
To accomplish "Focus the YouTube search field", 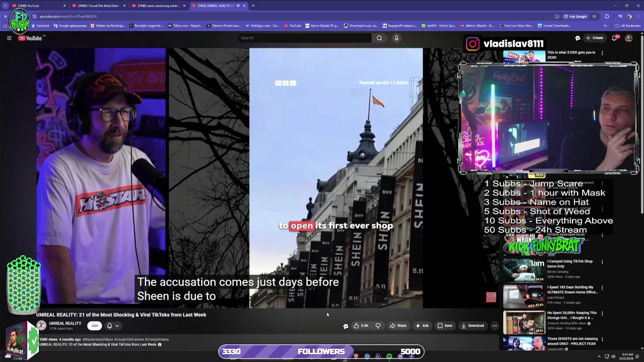I will (304, 38).
